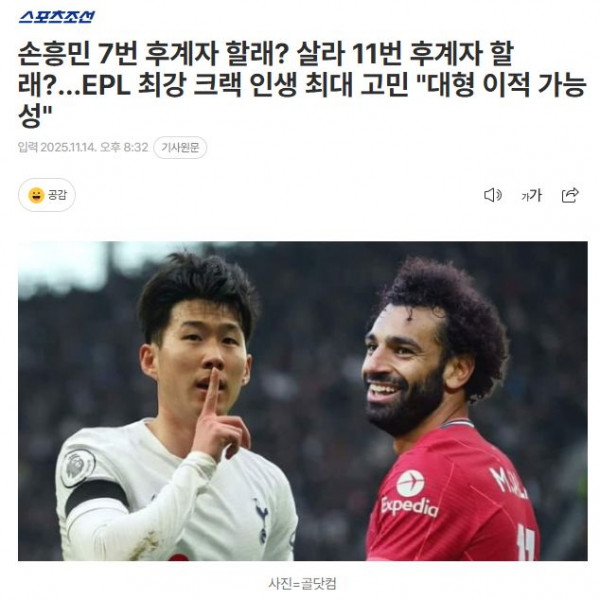Viewport: 600px width, 600px height.
Task: React to the article with 공감 button
Action: (47, 195)
